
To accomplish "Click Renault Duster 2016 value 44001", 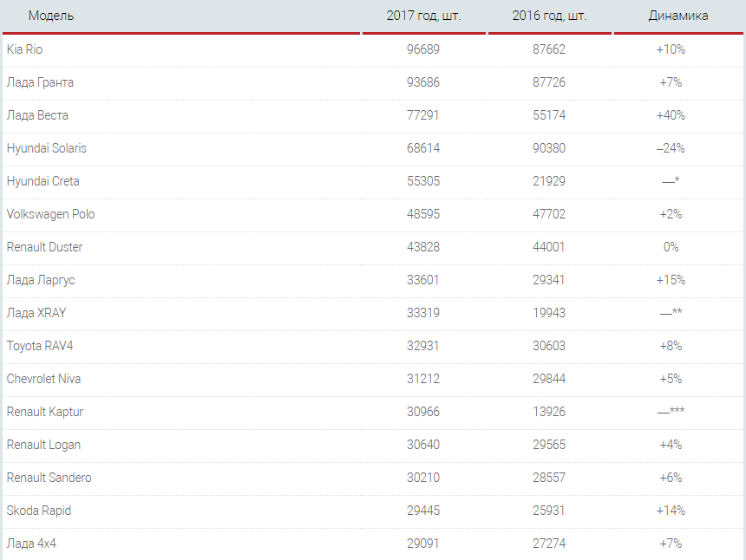I will 548,247.
